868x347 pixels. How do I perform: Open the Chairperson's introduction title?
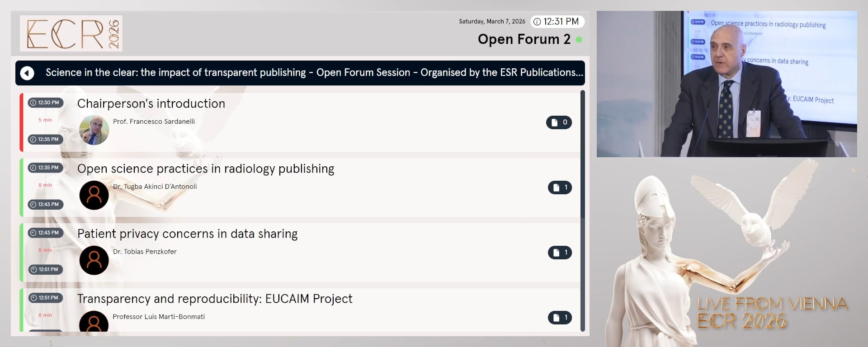click(151, 103)
